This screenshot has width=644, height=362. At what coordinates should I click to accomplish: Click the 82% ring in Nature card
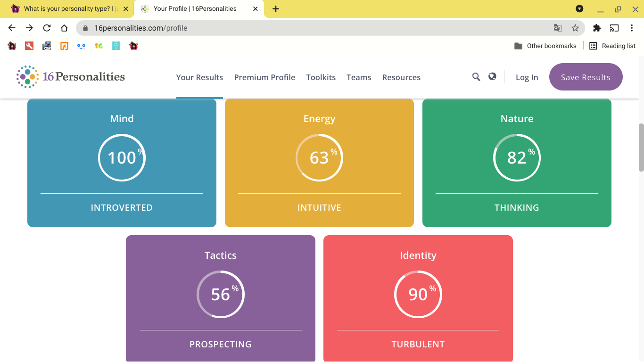coord(517,158)
